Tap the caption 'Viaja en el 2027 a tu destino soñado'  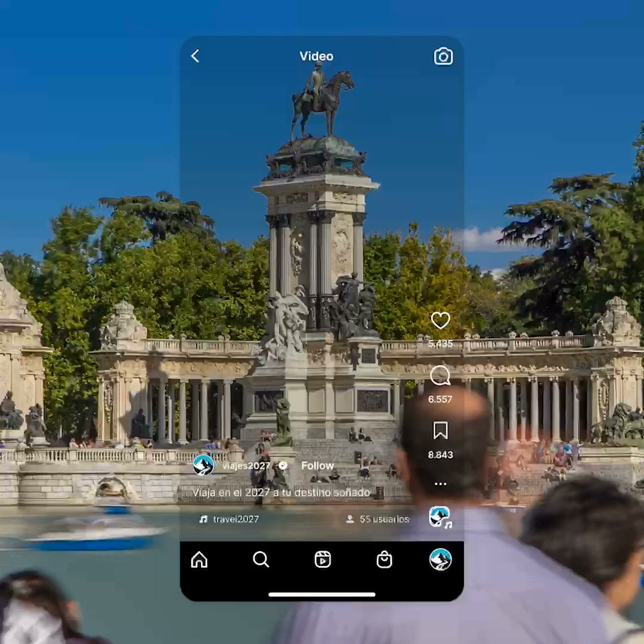[281, 493]
